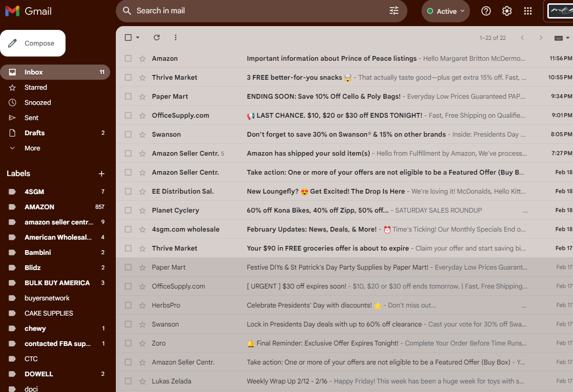Image resolution: width=573 pixels, height=392 pixels.
Task: Star the OfficeSupply.com LAST CHANCE email
Action: (x=142, y=115)
